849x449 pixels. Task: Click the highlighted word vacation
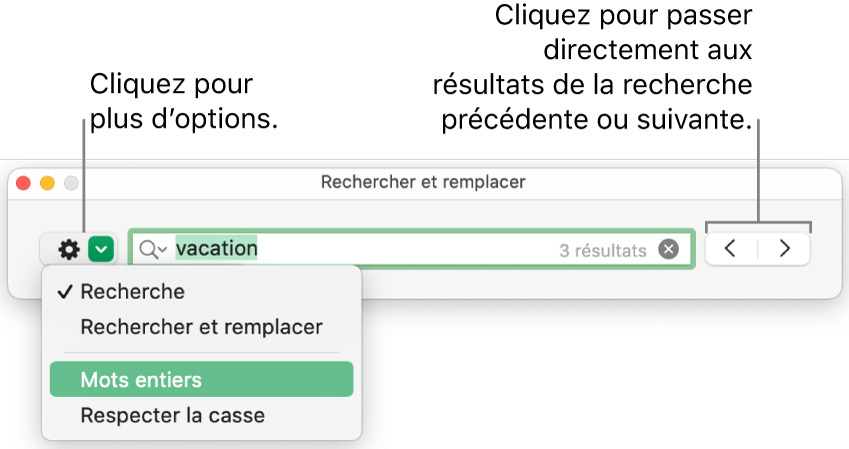click(x=216, y=248)
